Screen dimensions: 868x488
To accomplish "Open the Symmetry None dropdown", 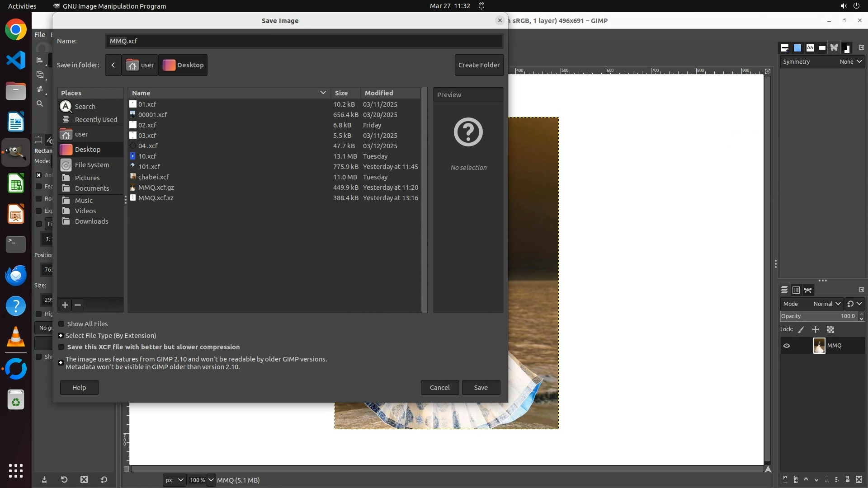I will coord(850,62).
